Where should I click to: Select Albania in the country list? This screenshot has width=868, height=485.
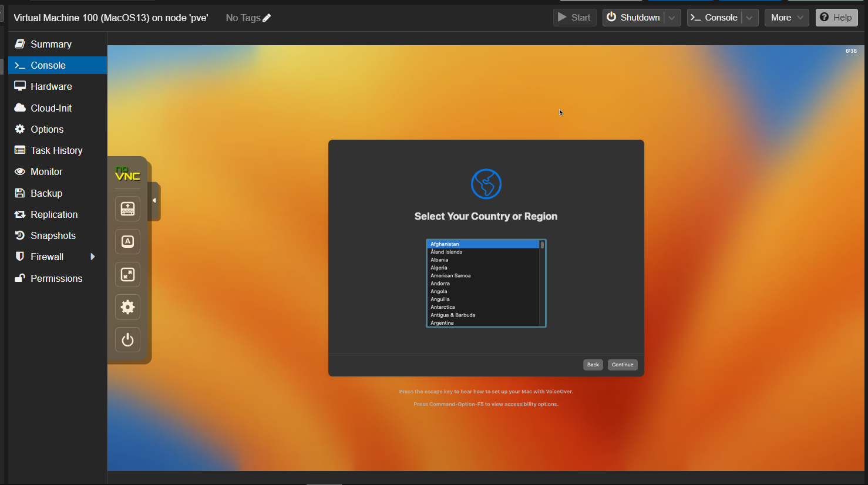pyautogui.click(x=439, y=260)
